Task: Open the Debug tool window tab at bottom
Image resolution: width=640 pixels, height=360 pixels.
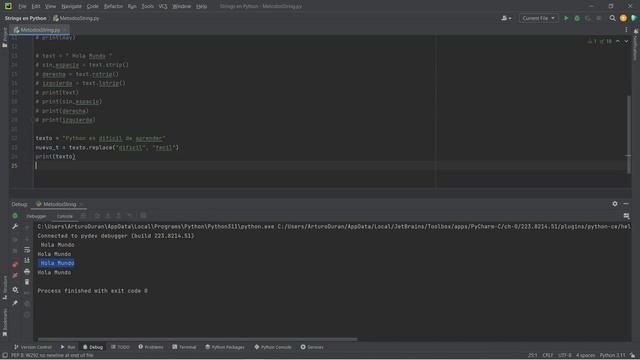Action: (93, 347)
